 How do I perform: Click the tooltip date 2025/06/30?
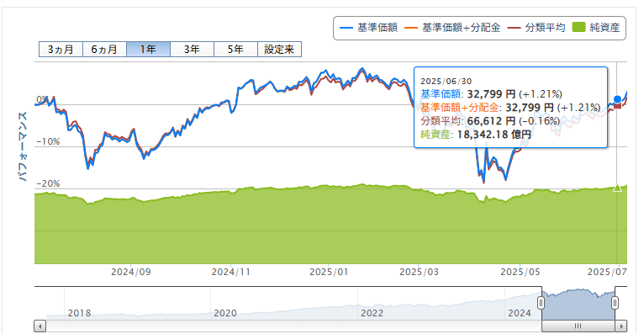(x=446, y=82)
